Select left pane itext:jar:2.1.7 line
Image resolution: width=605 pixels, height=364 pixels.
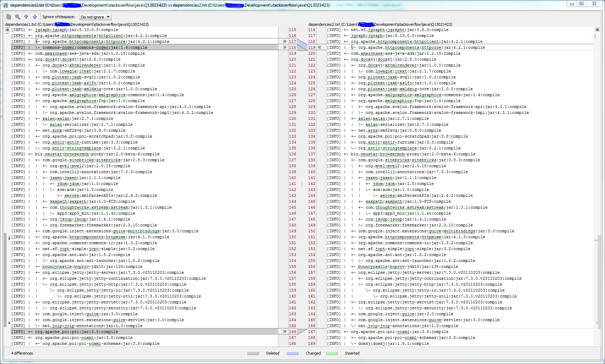(x=144, y=71)
